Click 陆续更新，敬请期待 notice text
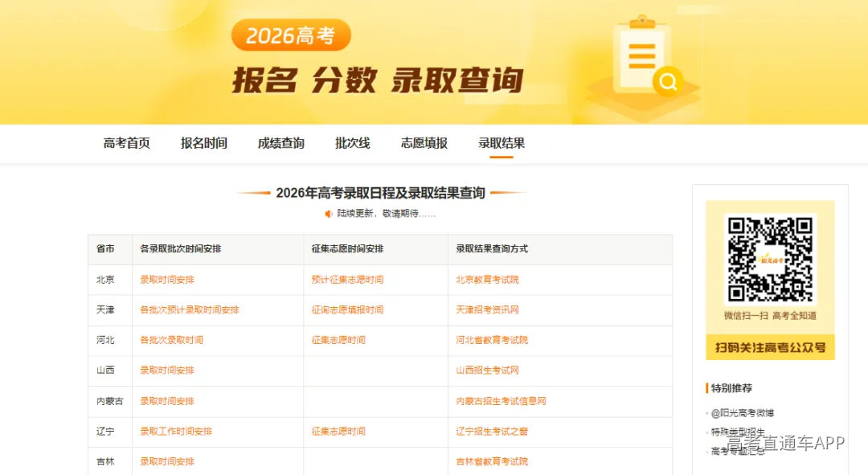 point(387,214)
